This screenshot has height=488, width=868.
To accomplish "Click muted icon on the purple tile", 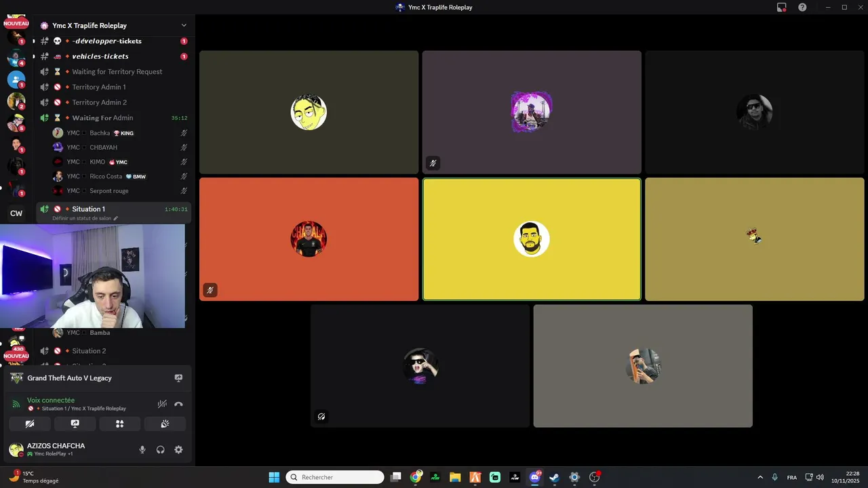I will tap(433, 163).
